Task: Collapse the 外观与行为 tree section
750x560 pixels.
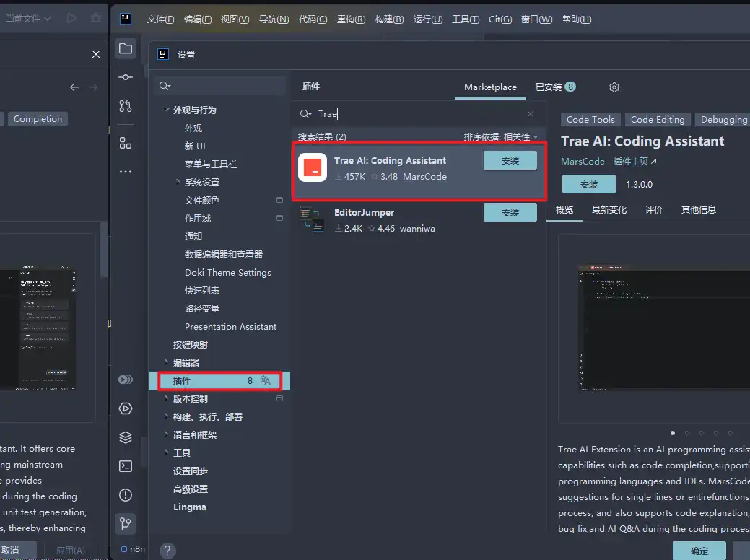Action: pyautogui.click(x=167, y=110)
